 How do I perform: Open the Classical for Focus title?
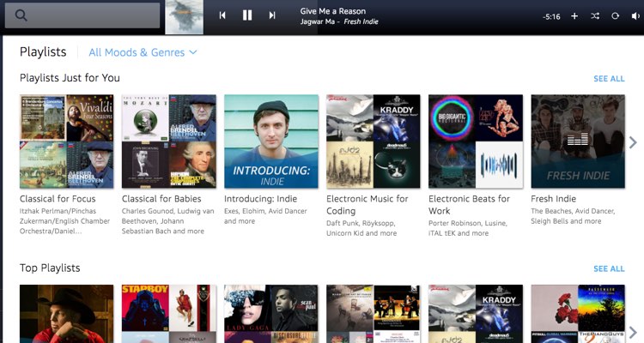coord(58,199)
